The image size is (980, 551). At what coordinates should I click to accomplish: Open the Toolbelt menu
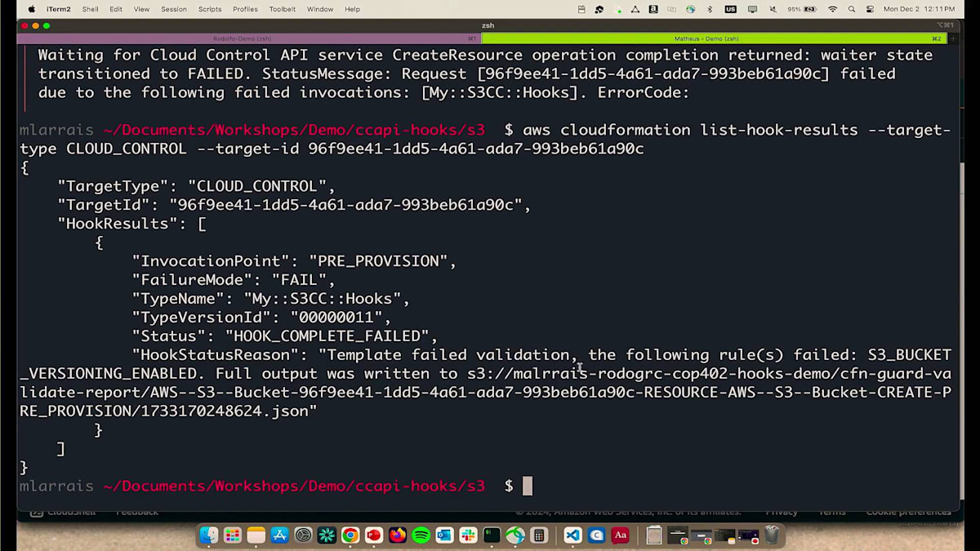(283, 9)
